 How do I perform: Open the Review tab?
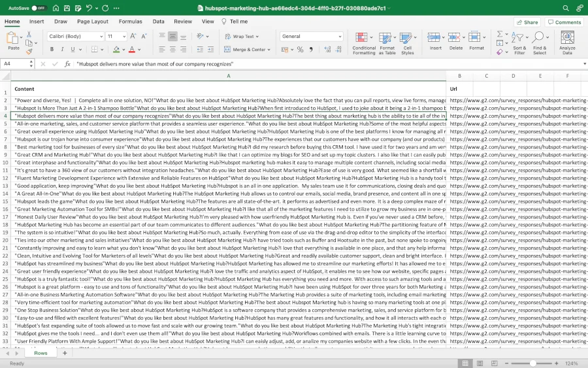(x=183, y=22)
